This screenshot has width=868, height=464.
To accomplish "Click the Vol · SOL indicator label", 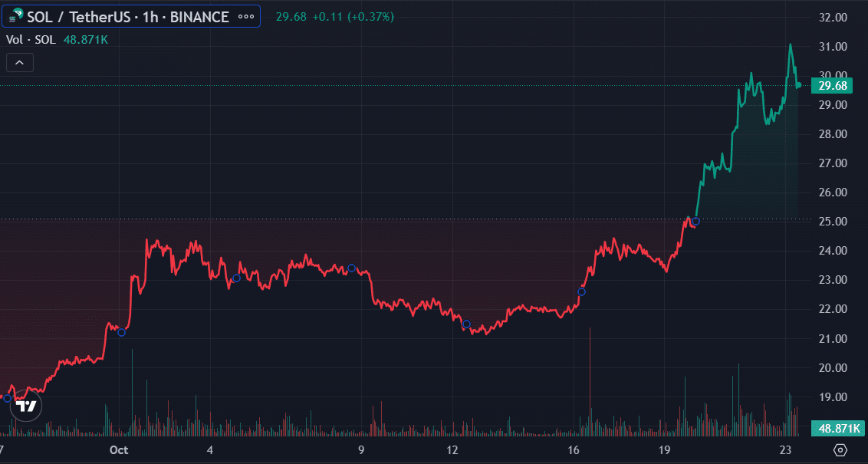I will coord(31,40).
